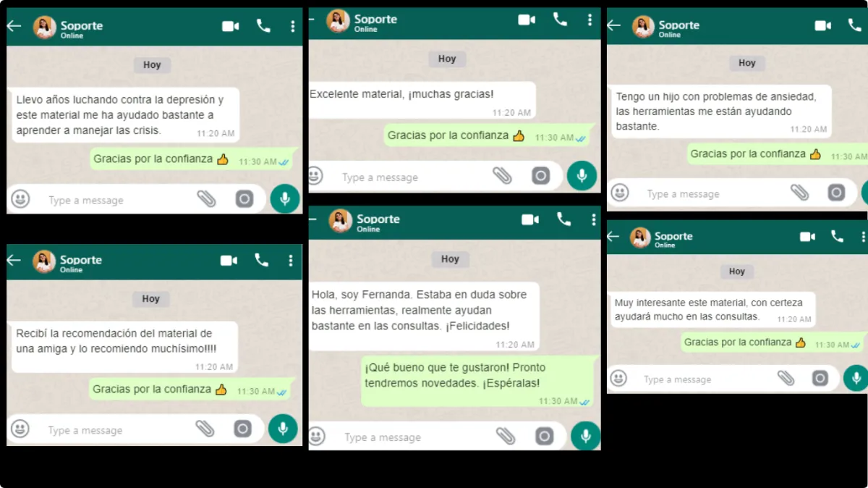Start voice call in 'Muy interesante' chat
Screen dimensions: 868x488
click(x=837, y=236)
